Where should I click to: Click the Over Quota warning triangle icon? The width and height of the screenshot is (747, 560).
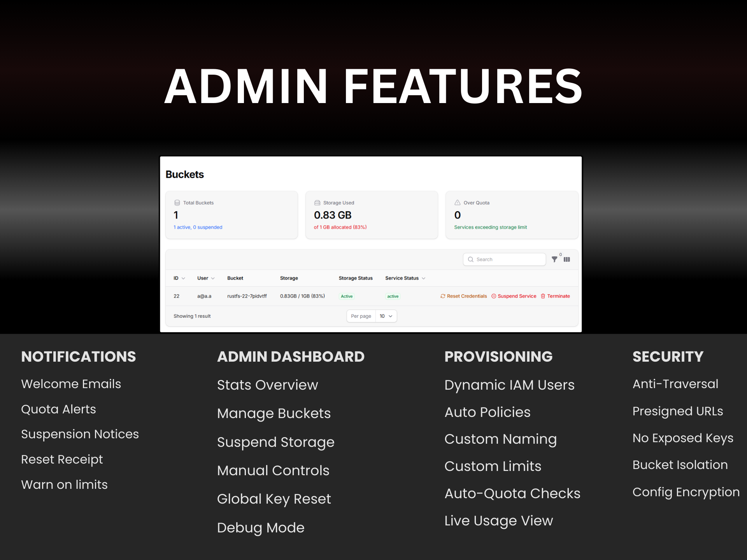tap(458, 203)
